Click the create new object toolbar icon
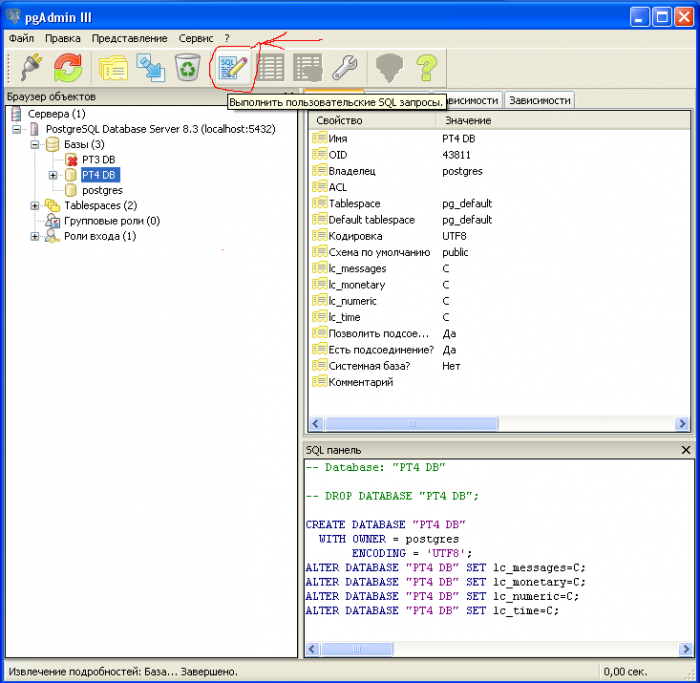The width and height of the screenshot is (700, 683). (x=151, y=68)
